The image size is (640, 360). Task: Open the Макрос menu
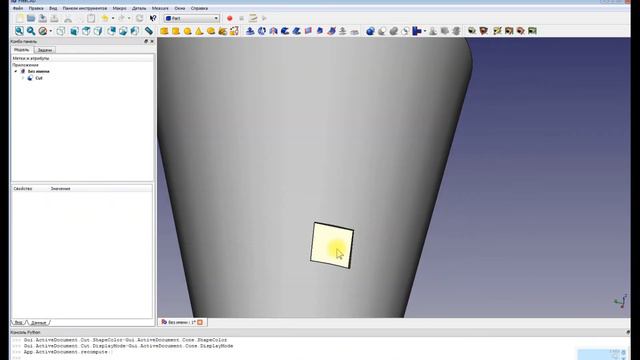coord(119,8)
